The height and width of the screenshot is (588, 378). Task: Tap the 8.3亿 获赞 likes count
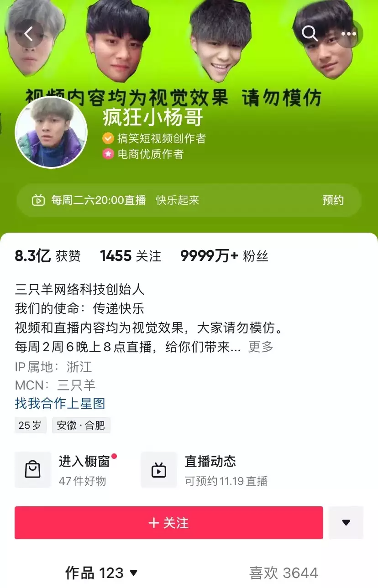47,256
